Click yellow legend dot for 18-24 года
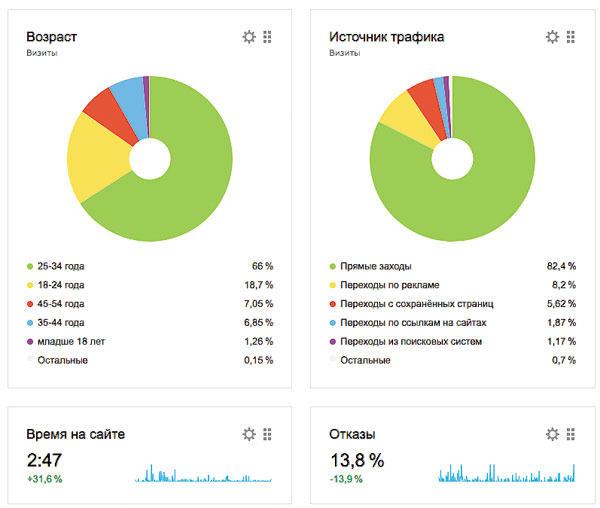Image resolution: width=600 pixels, height=508 pixels. click(30, 285)
